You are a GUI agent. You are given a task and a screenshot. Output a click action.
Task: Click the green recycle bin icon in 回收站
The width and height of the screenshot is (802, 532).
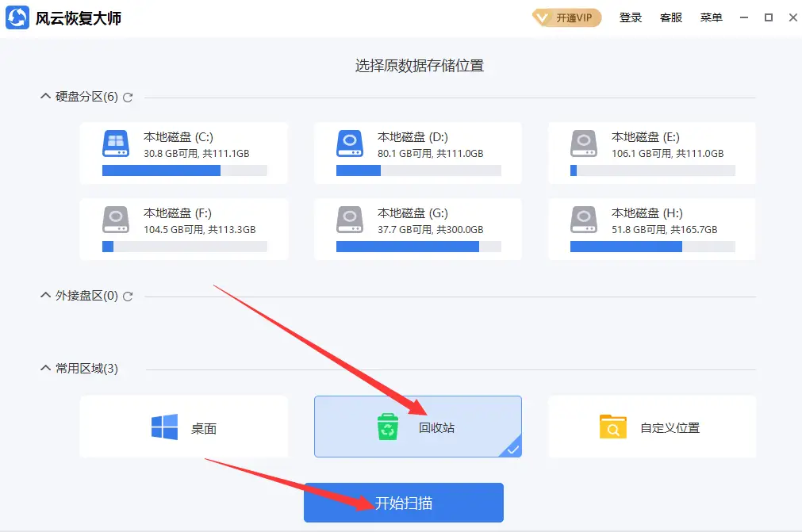386,427
